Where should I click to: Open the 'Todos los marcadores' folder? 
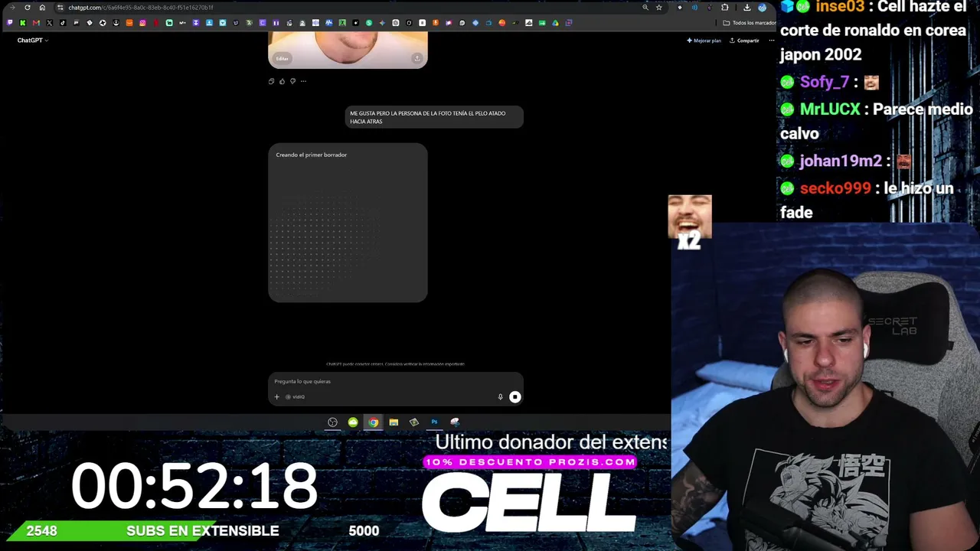749,23
